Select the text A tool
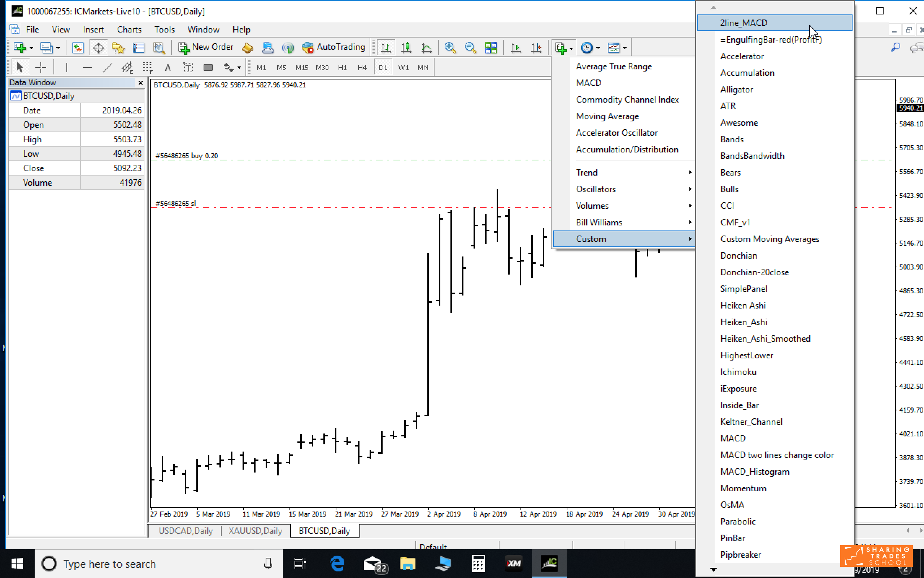Image resolution: width=924 pixels, height=578 pixels. (x=167, y=68)
